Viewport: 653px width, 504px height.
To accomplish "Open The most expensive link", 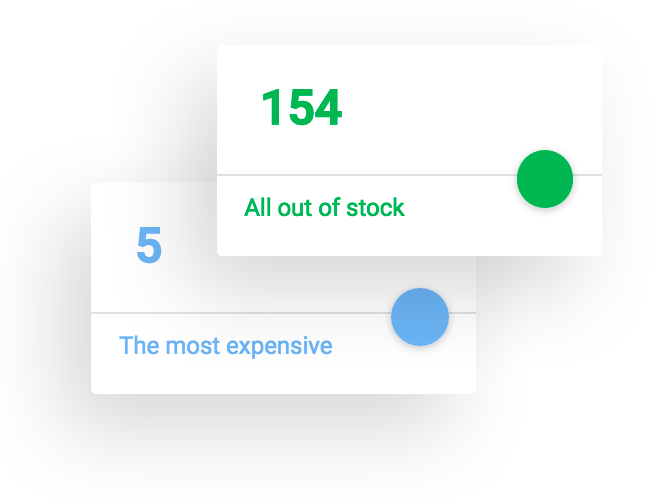I will [225, 346].
